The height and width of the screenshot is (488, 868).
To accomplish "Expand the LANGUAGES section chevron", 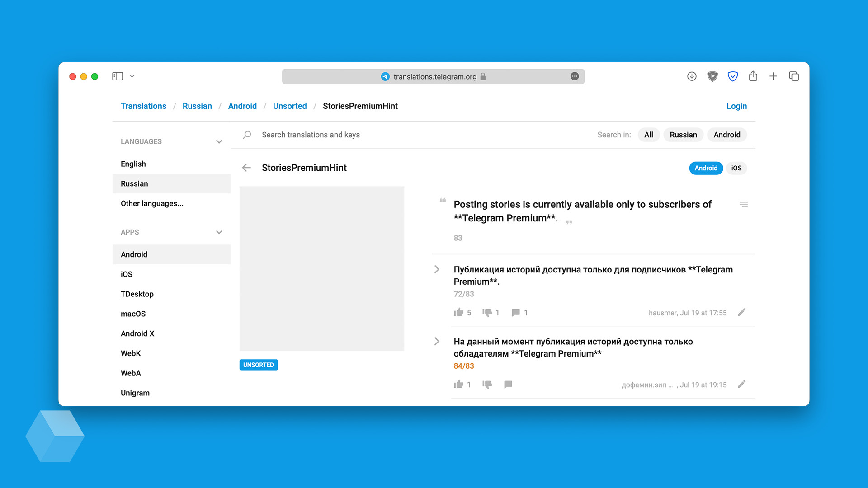I will pos(221,141).
